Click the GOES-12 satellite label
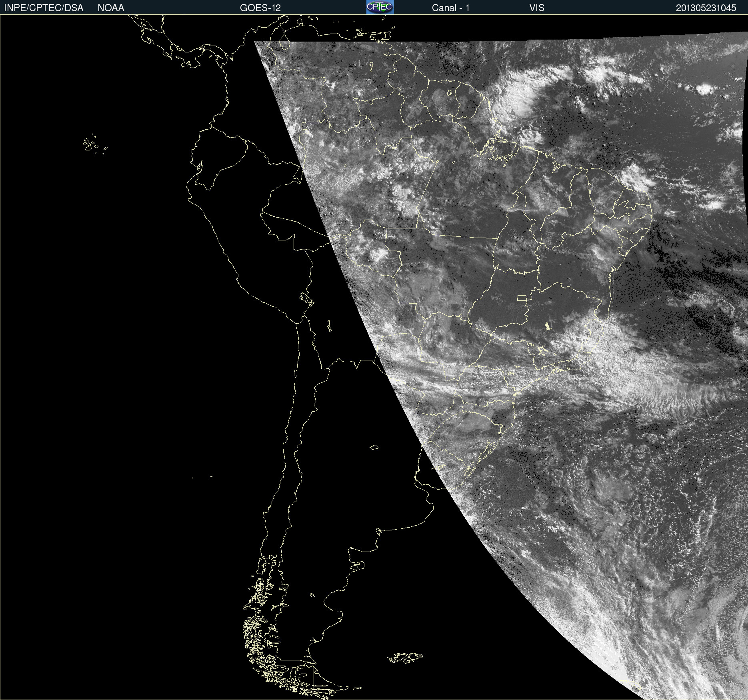The image size is (748, 700). coord(260,8)
